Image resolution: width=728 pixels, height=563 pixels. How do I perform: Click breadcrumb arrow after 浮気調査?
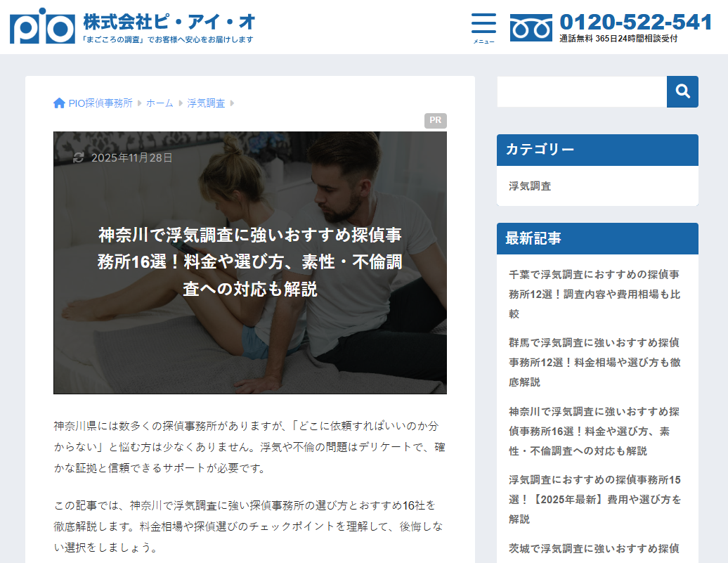[x=233, y=103]
